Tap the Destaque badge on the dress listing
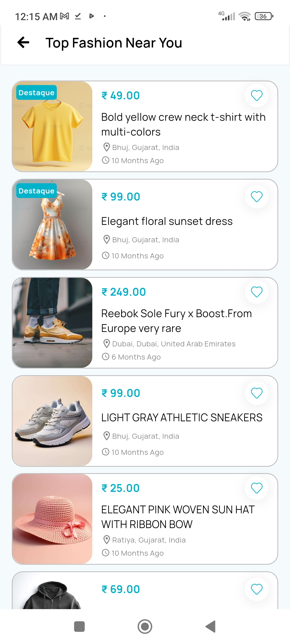Screen dimensions: 290x644 tap(36, 191)
